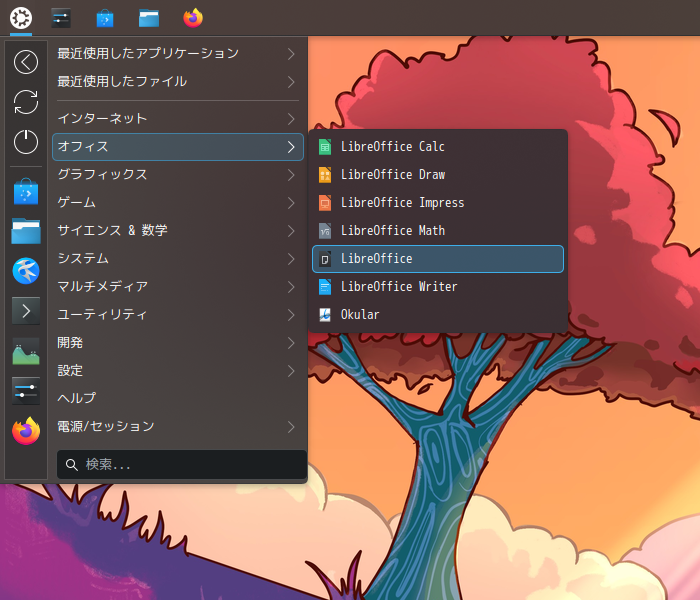
Task: Launch LibreOffice Math
Action: pyautogui.click(x=438, y=231)
